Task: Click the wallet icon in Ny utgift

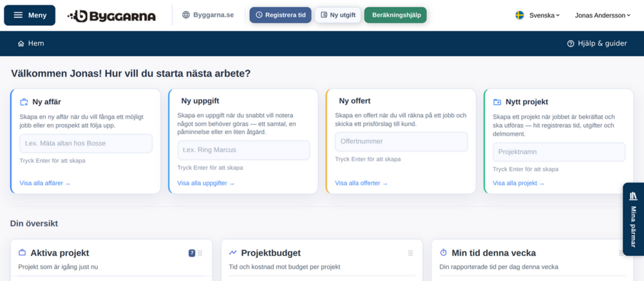Action: [x=324, y=15]
